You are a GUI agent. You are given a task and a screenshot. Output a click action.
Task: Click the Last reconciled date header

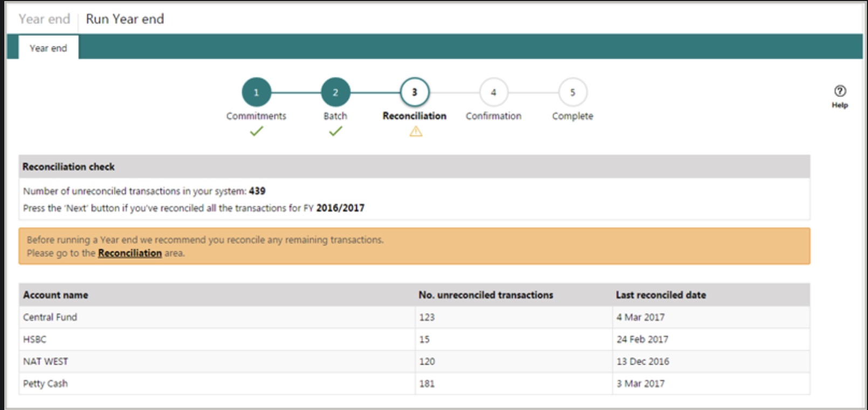coord(661,295)
